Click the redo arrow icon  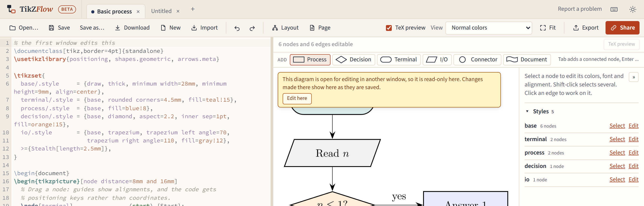click(x=252, y=28)
